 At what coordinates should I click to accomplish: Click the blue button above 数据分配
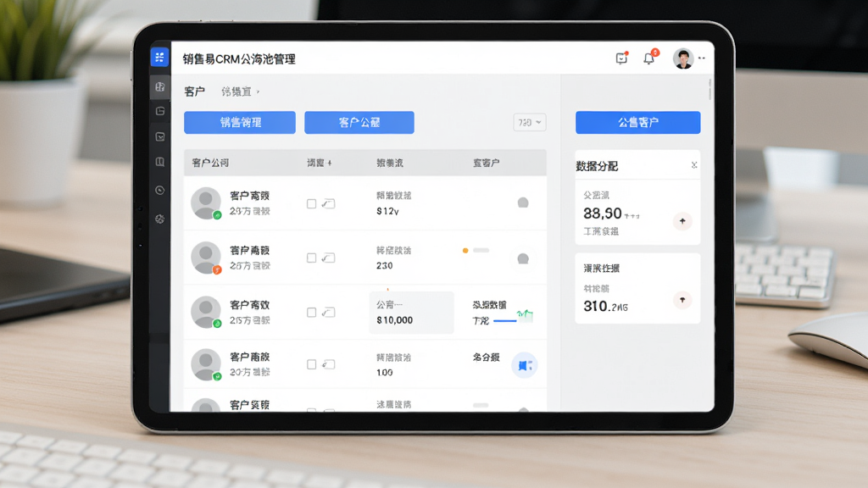point(637,122)
